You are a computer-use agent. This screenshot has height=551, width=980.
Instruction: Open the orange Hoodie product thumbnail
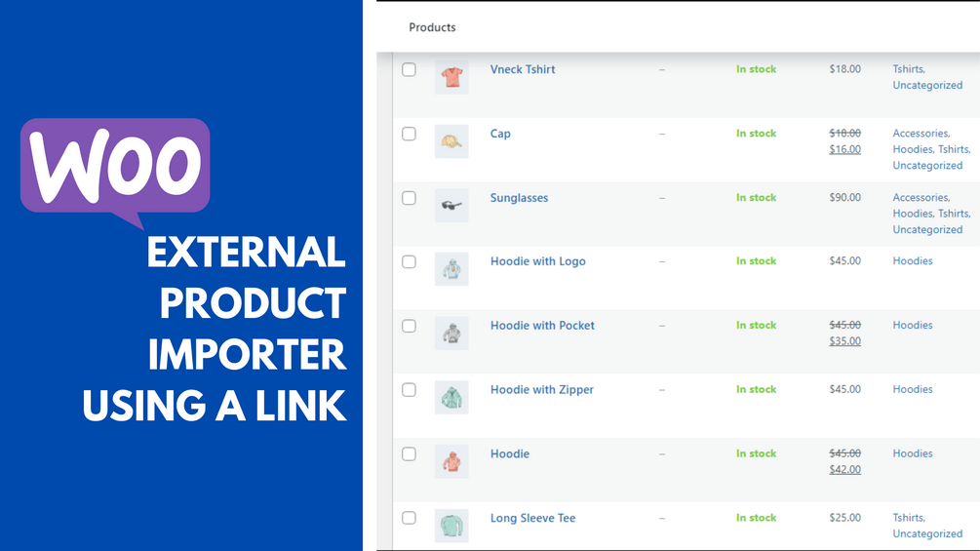451,461
